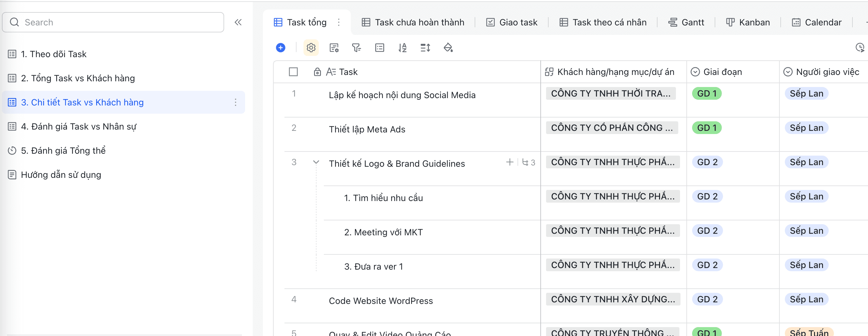Viewport: 868px width, 336px height.
Task: Open Hướng dẫn sử dụng in sidebar
Action: coord(61,175)
